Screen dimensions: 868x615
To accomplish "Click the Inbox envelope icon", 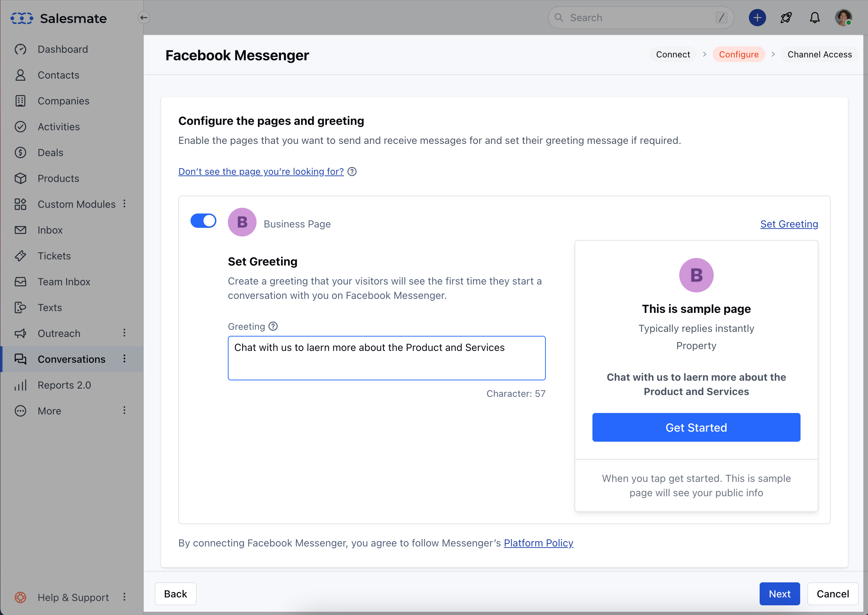I will point(20,230).
